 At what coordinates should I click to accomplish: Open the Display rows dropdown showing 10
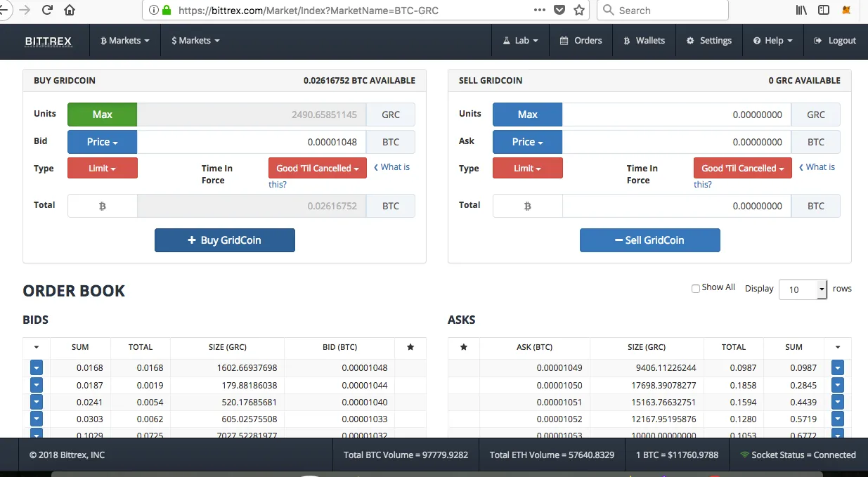coord(803,289)
